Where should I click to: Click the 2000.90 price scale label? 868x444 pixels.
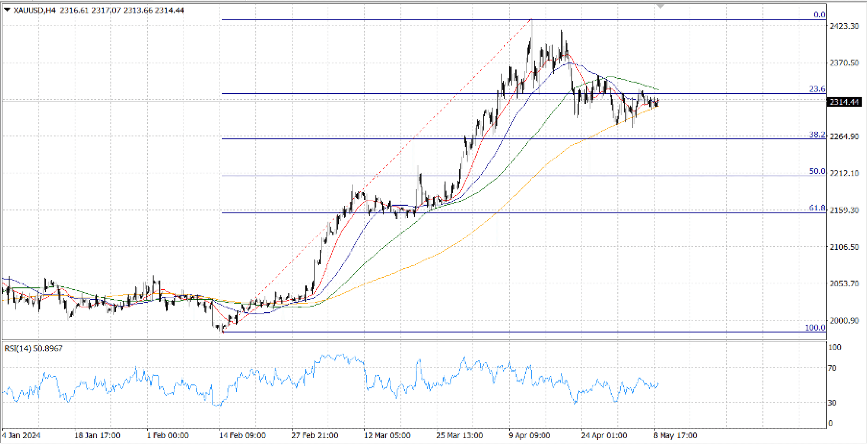point(844,320)
